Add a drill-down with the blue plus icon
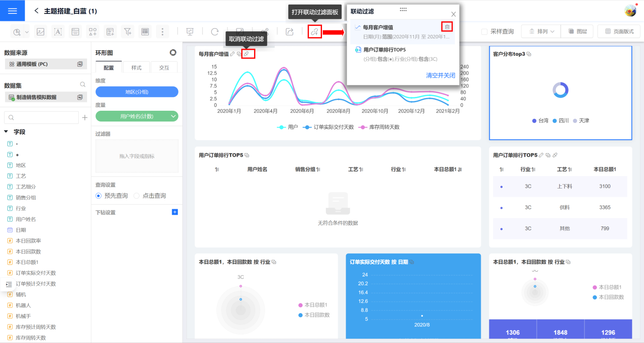Image resolution: width=644 pixels, height=343 pixels. 175,212
